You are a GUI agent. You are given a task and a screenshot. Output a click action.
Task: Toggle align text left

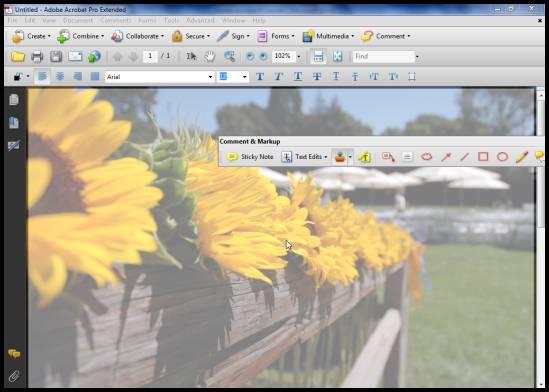coord(42,76)
